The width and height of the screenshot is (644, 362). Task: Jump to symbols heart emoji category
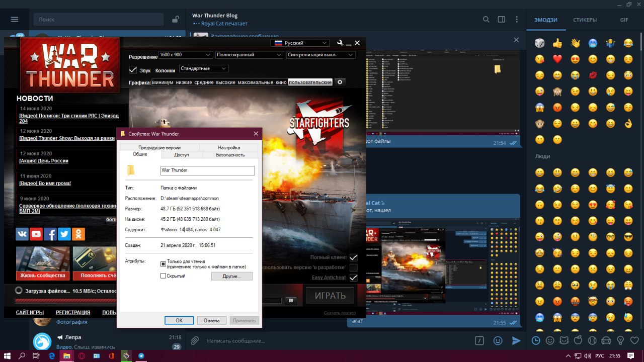coord(634,340)
